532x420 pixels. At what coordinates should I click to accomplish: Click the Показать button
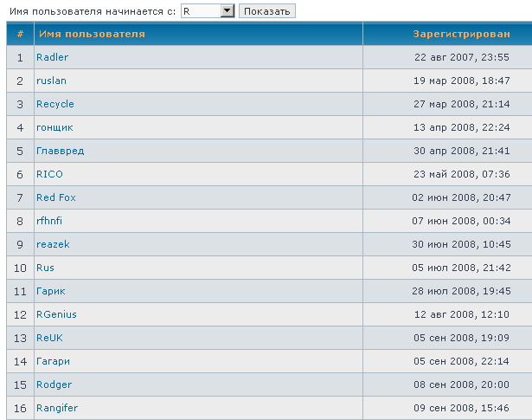(x=267, y=10)
